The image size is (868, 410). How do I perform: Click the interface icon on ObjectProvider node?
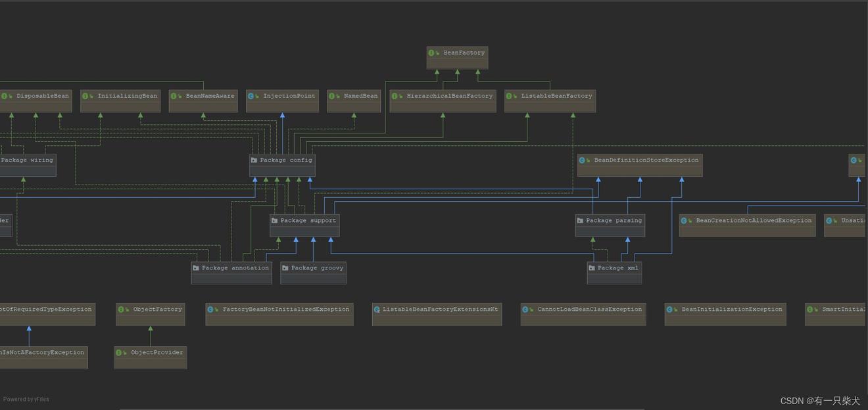120,353
